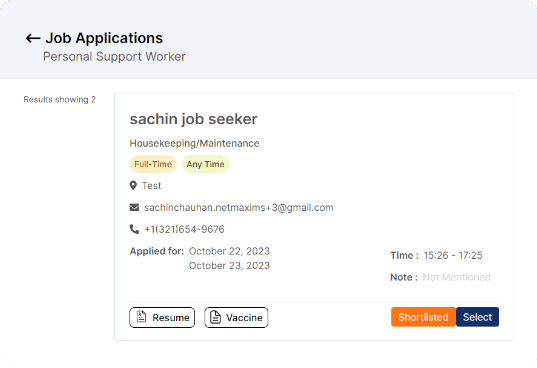Click the Not Mentioned note value

click(457, 277)
